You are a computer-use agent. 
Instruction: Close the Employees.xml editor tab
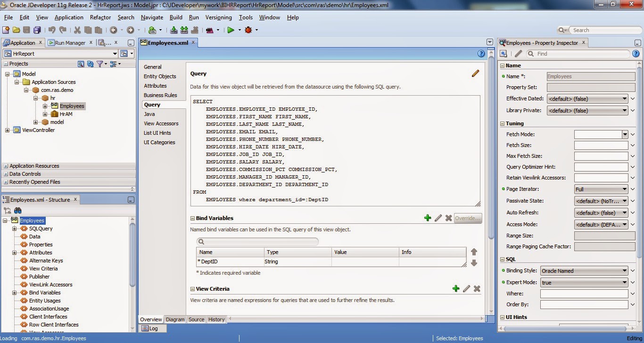point(193,43)
